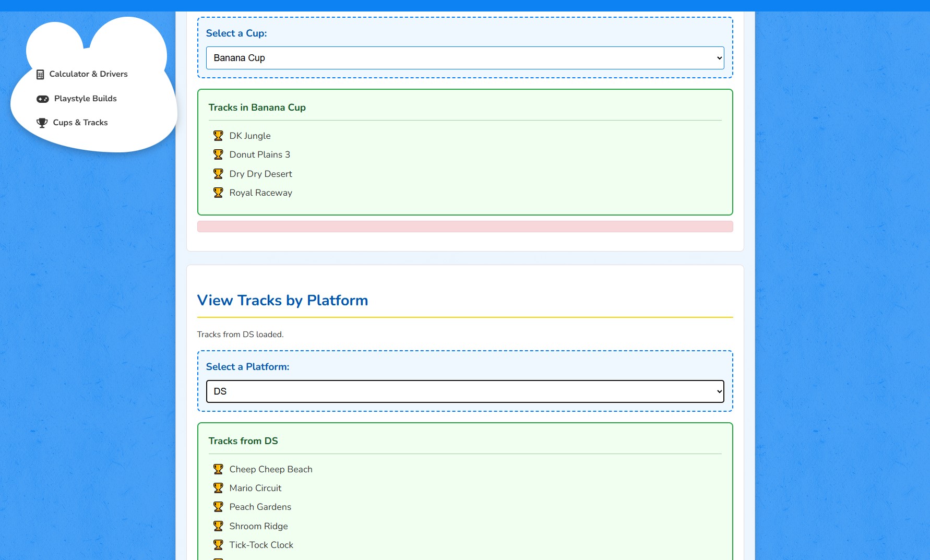Click the gamepad icon beside Playstyle Builds
This screenshot has width=930, height=560.
click(x=43, y=99)
